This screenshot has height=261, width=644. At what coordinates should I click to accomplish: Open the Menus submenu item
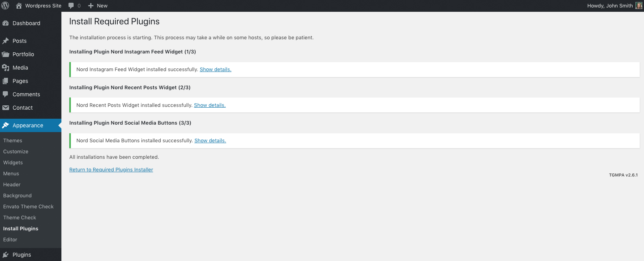tap(11, 173)
